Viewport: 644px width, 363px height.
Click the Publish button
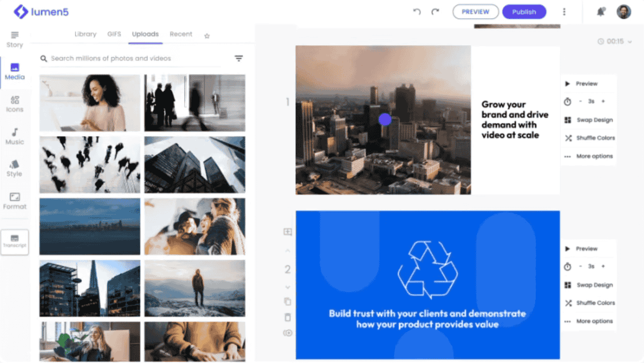tap(524, 11)
